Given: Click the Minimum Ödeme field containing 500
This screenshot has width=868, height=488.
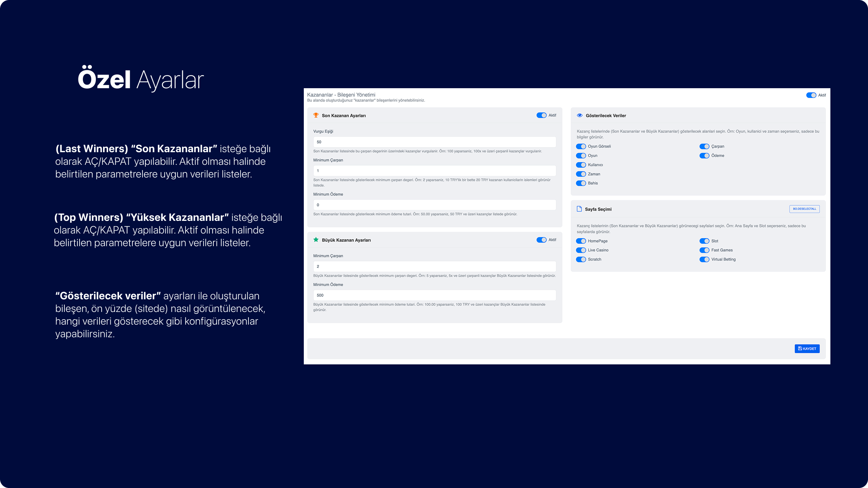Looking at the screenshot, I should 434,295.
